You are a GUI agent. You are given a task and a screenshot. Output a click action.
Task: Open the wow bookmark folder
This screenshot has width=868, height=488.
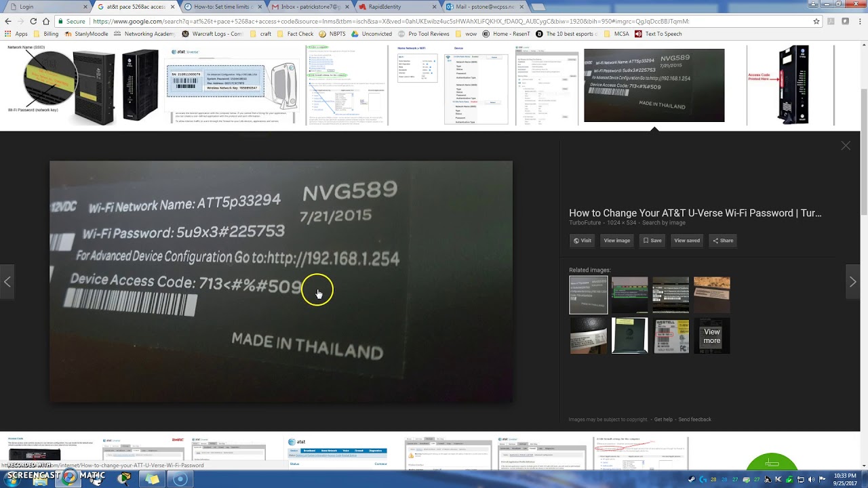click(x=466, y=34)
